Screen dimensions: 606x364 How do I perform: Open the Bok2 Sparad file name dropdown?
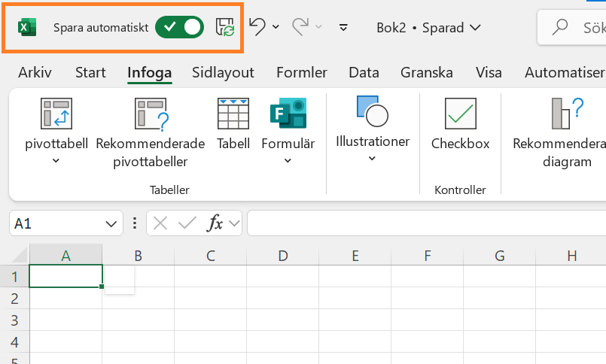pyautogui.click(x=428, y=28)
